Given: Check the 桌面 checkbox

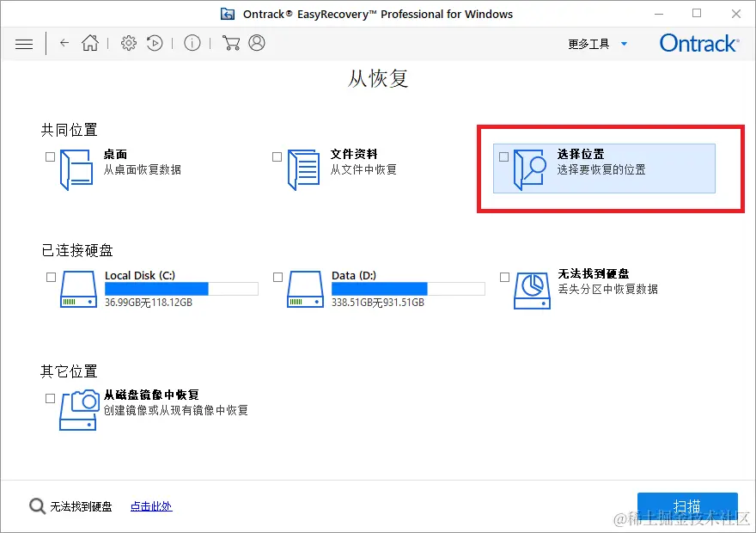Looking at the screenshot, I should coord(50,156).
